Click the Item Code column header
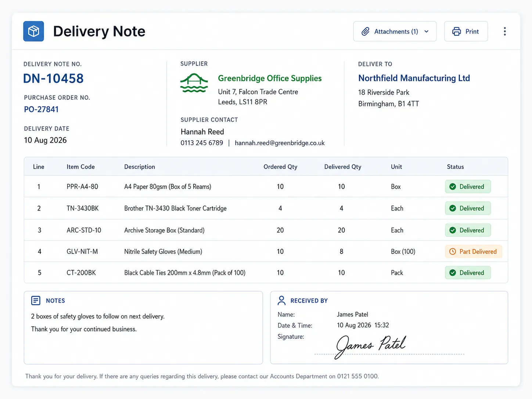Image resolution: width=532 pixels, height=399 pixels. point(80,167)
